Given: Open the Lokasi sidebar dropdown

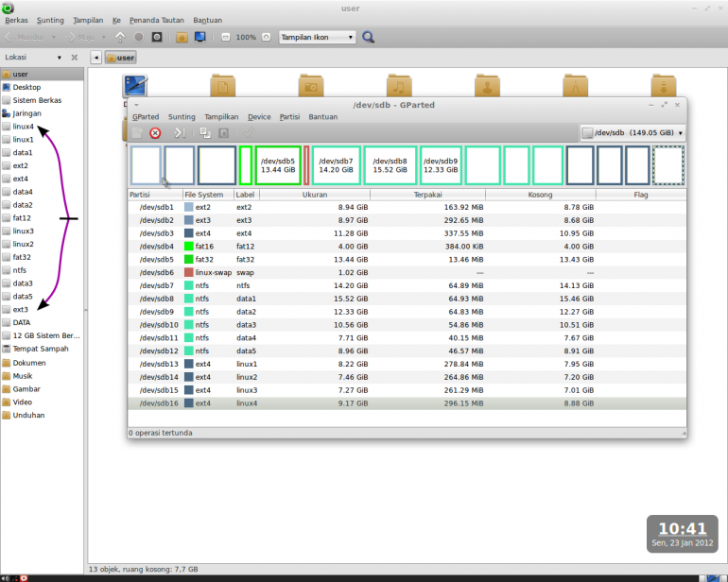Looking at the screenshot, I should 59,58.
